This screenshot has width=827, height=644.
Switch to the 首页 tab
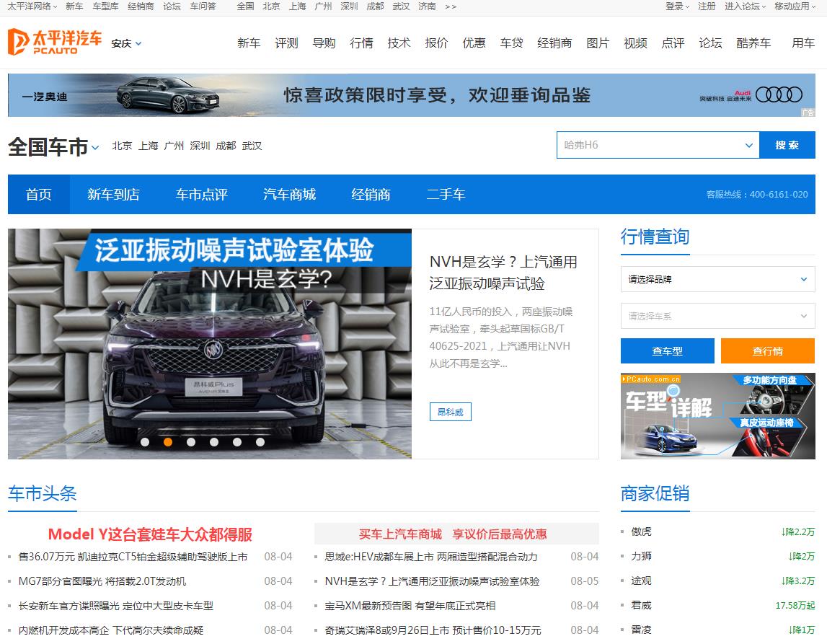[38, 195]
